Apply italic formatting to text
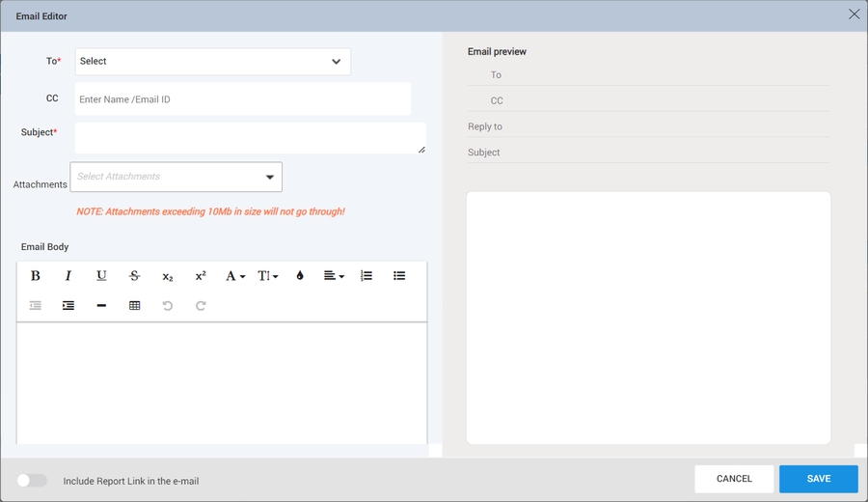This screenshot has width=868, height=502. [x=68, y=276]
